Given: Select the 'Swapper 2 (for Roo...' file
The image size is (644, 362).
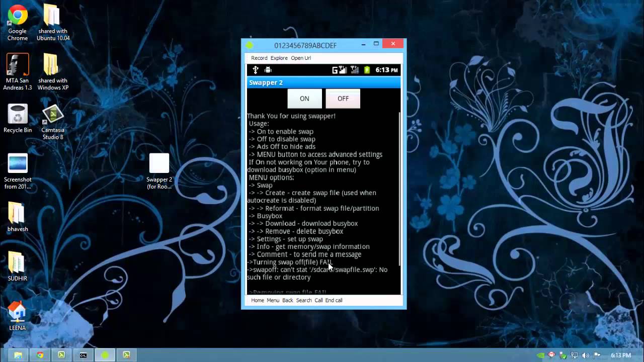Looking at the screenshot, I should click(159, 172).
